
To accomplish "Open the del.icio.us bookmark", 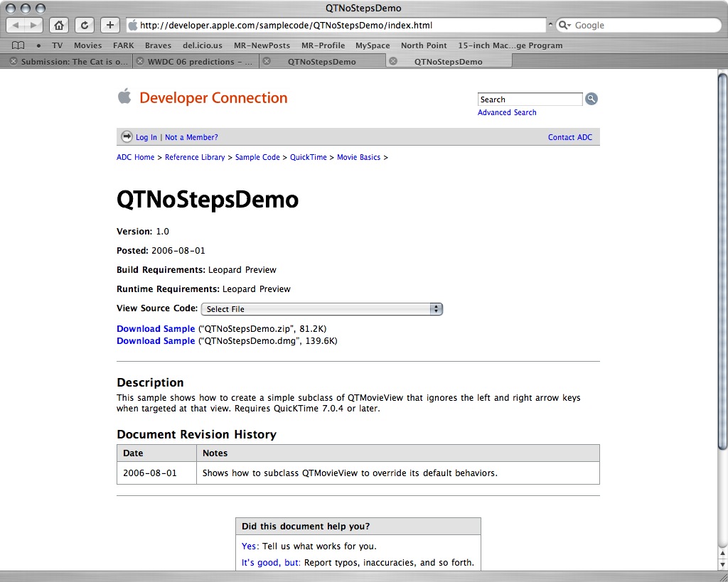I will [x=203, y=45].
